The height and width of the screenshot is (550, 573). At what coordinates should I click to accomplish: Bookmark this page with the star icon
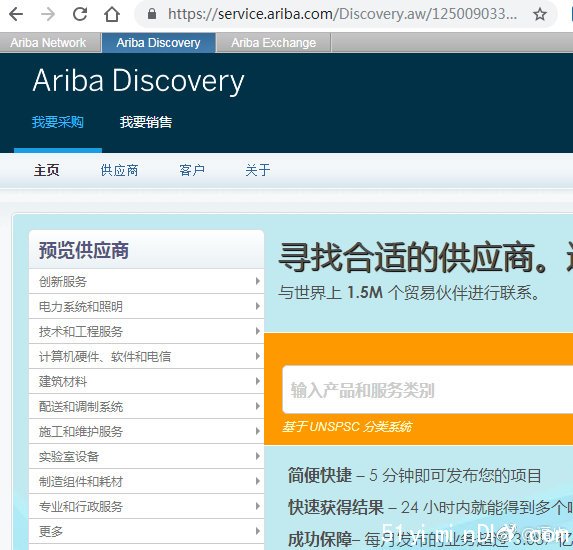(x=540, y=14)
